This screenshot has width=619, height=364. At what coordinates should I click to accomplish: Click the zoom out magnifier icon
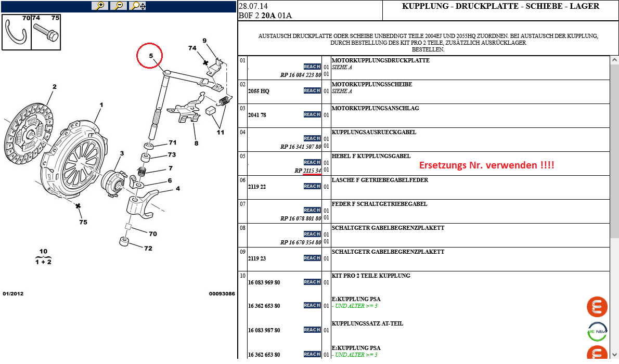tap(119, 6)
